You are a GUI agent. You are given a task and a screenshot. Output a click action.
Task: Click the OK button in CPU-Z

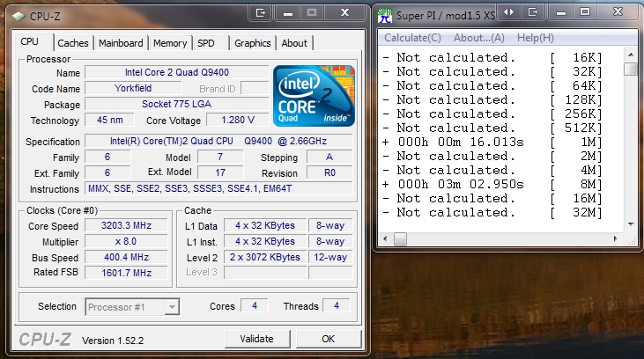pos(328,339)
